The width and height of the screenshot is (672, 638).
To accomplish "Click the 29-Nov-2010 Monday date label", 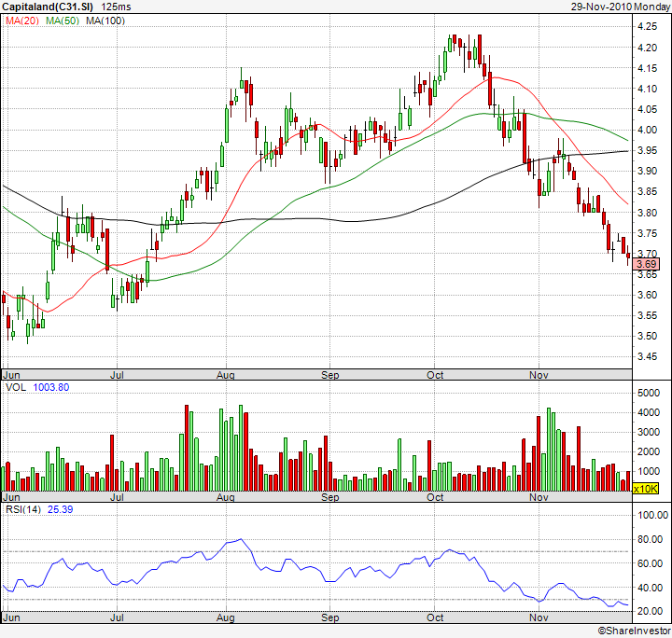I will pos(620,7).
